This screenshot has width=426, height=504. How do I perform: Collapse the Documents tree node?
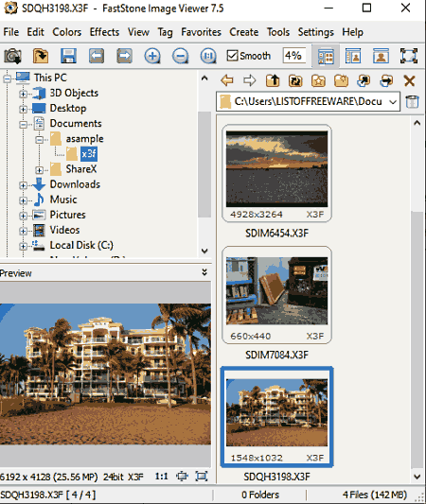23,125
